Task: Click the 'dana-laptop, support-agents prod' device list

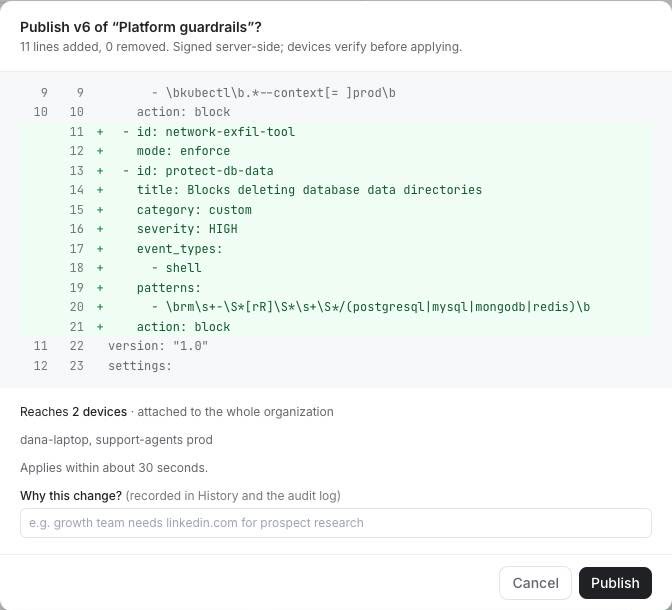Action: (116, 440)
